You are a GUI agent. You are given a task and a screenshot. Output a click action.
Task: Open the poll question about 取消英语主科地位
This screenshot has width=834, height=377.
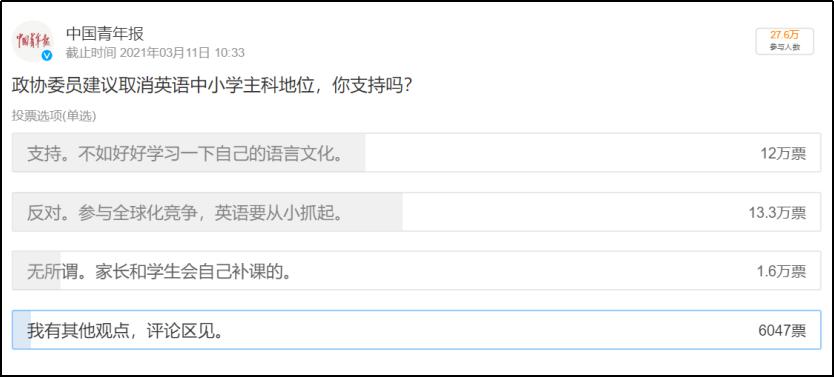point(212,86)
